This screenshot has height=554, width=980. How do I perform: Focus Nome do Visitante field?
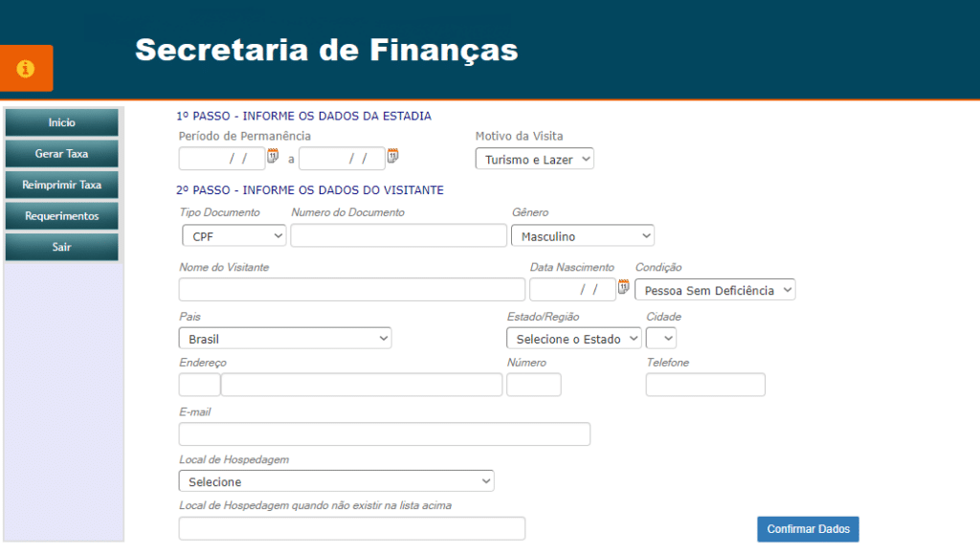(352, 290)
